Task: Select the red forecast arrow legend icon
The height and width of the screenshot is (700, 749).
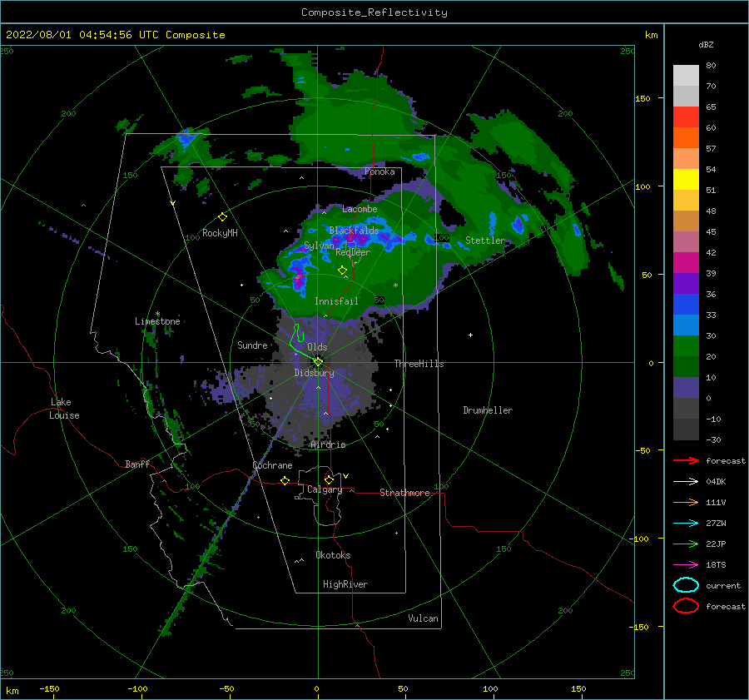Action: (686, 460)
